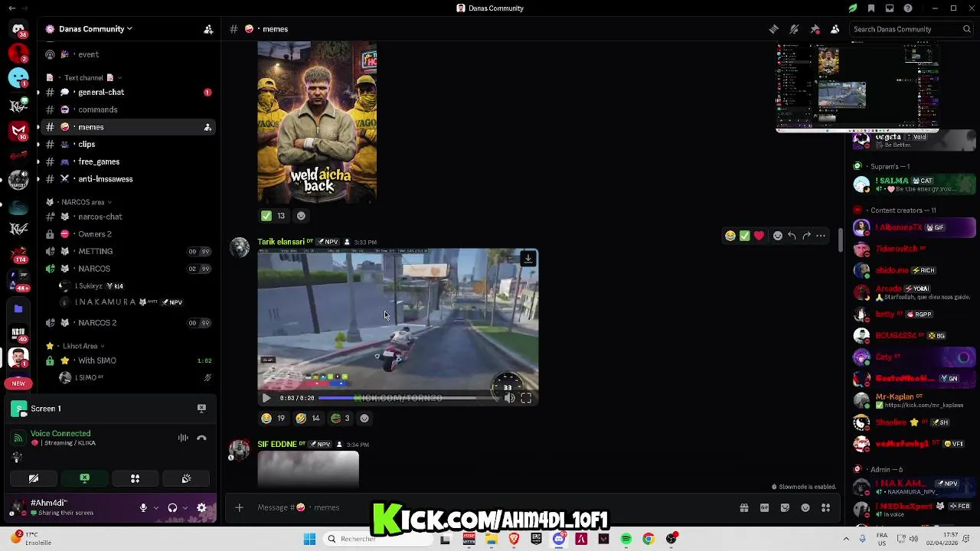Open weld aicha back image

click(317, 122)
